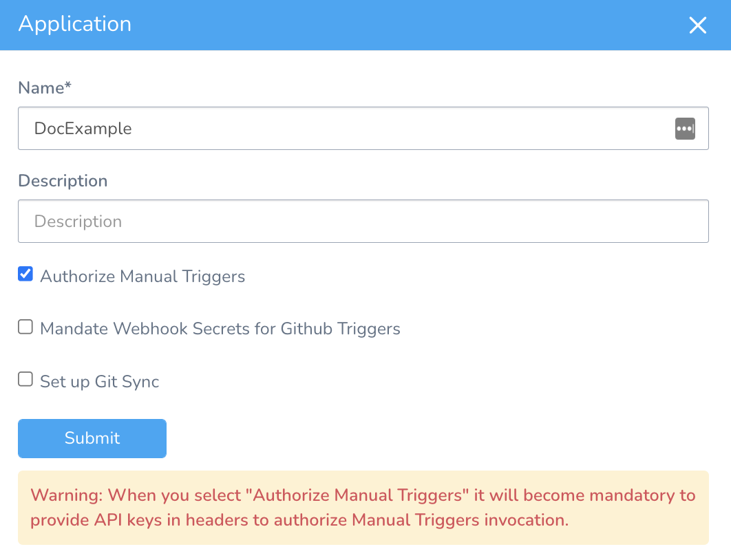Click the Set up Git Sync label
731x560 pixels.
pos(100,382)
